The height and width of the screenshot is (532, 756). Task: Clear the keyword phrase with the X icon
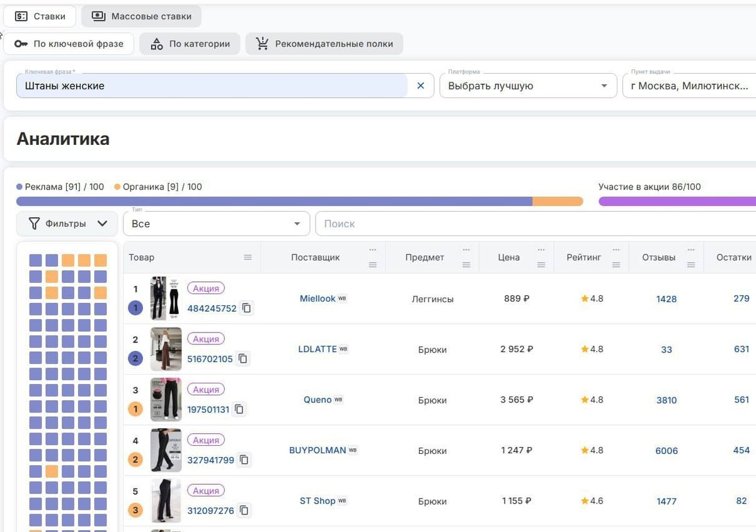coord(421,86)
